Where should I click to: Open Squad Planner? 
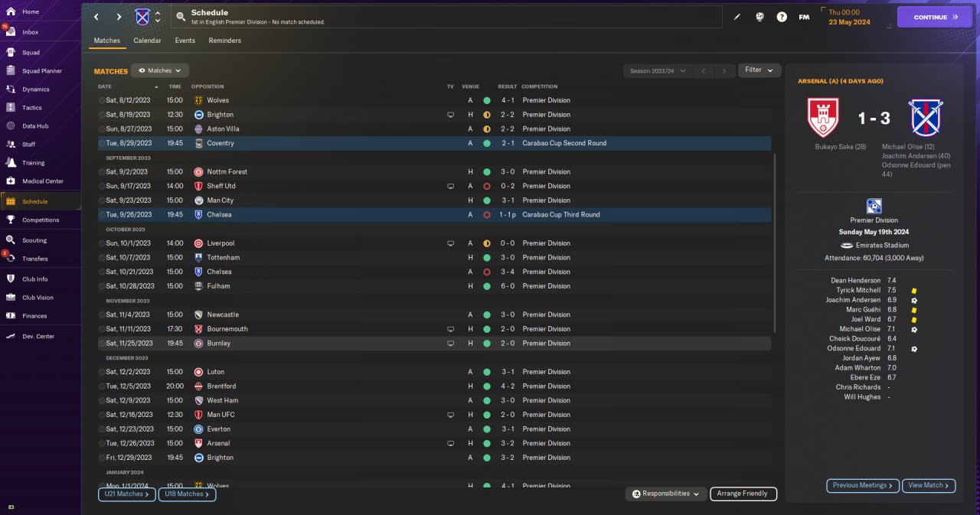(42, 71)
